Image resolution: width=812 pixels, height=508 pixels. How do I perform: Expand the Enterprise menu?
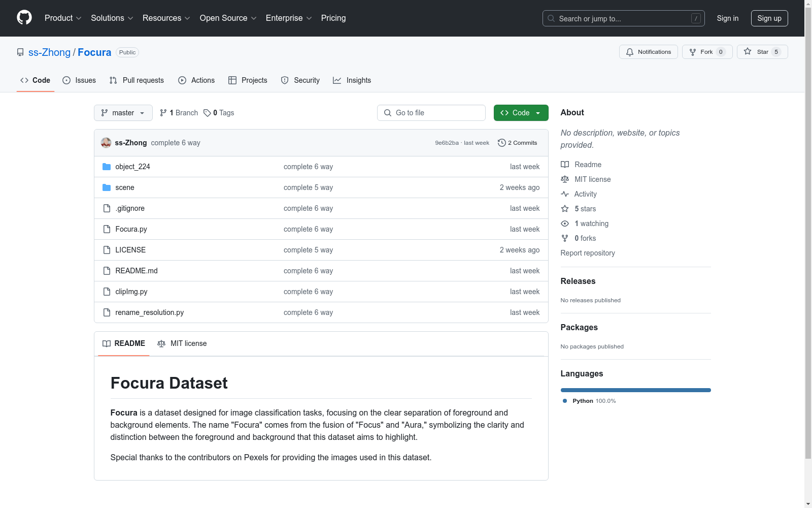(289, 18)
